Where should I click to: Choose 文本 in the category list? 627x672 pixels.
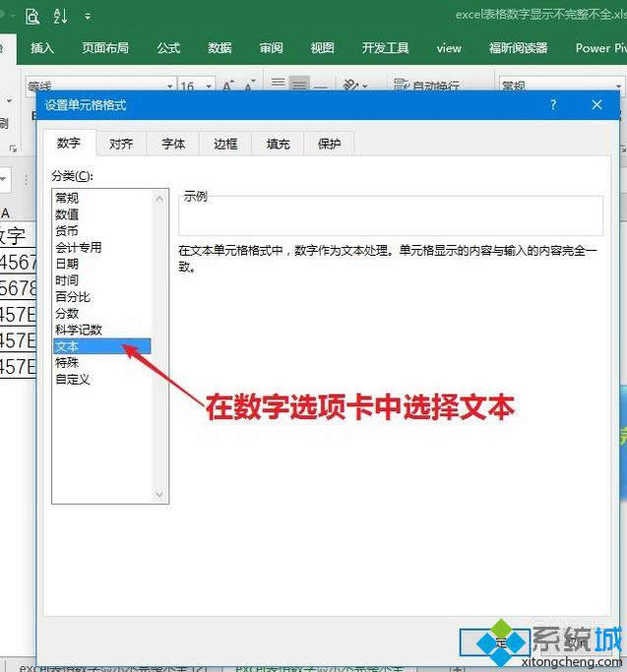(x=102, y=346)
